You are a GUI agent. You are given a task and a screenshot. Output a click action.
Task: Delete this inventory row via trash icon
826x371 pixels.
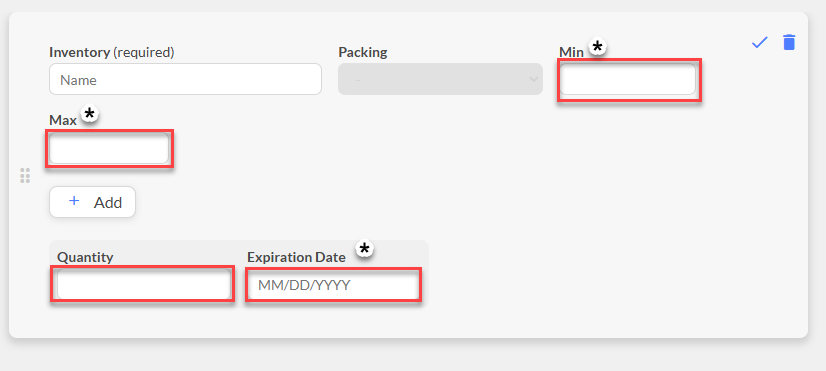(x=789, y=42)
